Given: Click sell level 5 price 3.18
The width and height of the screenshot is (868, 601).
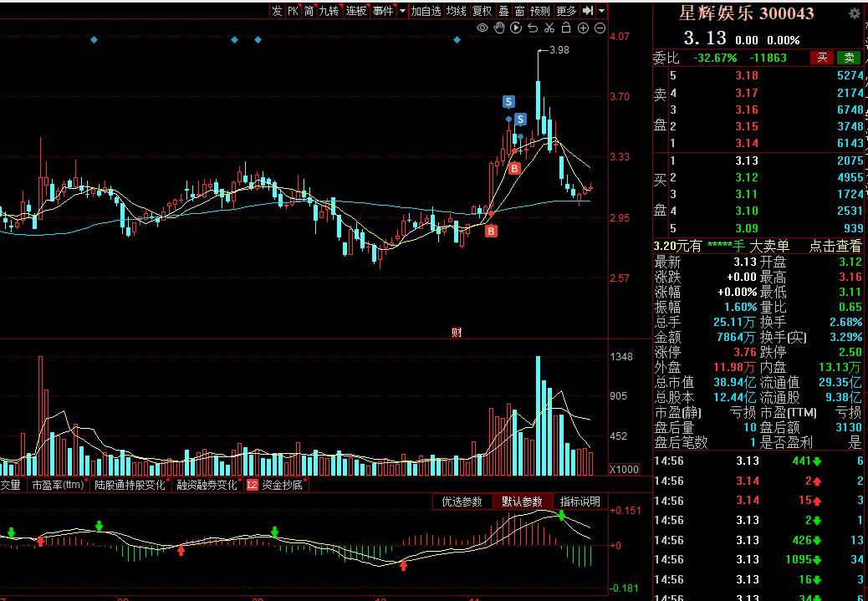Looking at the screenshot, I should pyautogui.click(x=747, y=75).
